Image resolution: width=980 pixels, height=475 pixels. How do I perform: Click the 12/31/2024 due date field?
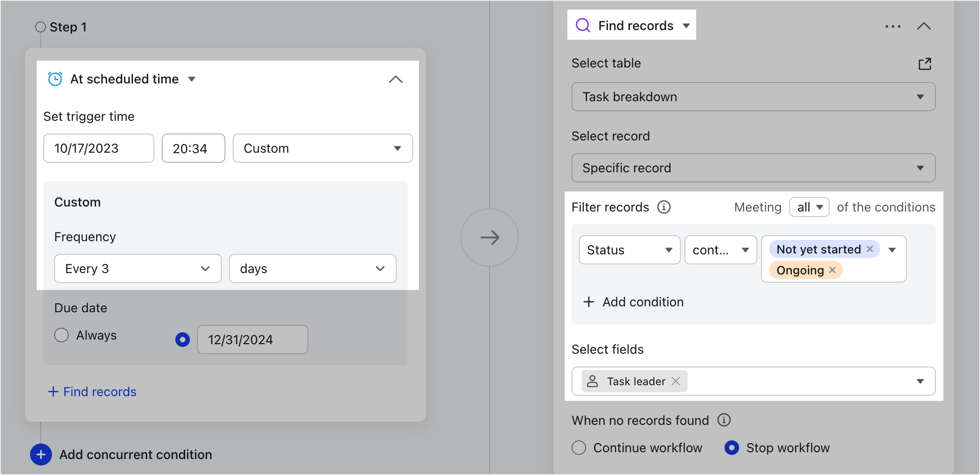tap(252, 339)
